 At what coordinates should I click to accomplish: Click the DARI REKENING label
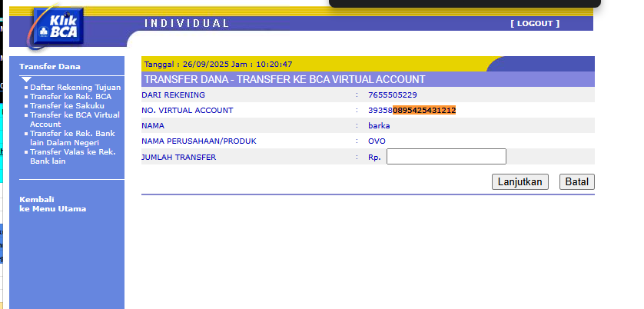tap(174, 95)
